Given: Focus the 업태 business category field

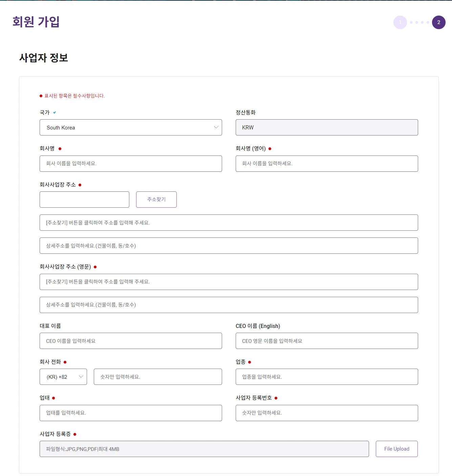Looking at the screenshot, I should (130, 413).
